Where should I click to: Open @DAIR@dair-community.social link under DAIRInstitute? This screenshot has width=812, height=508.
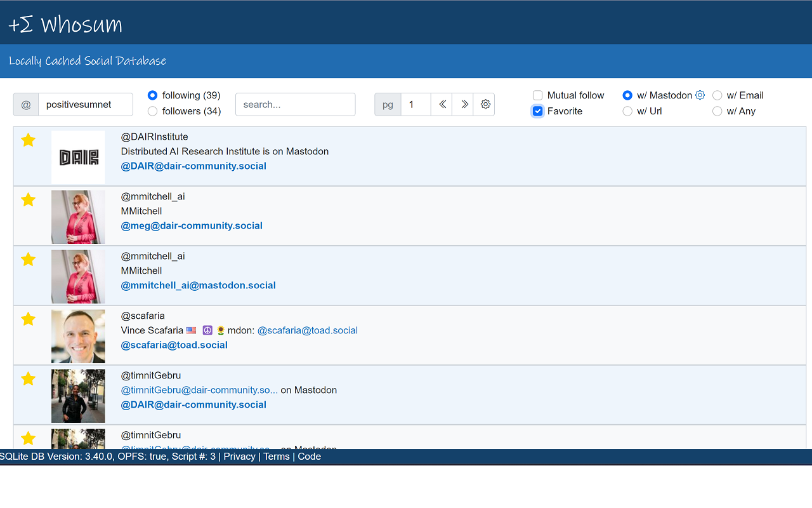point(193,166)
